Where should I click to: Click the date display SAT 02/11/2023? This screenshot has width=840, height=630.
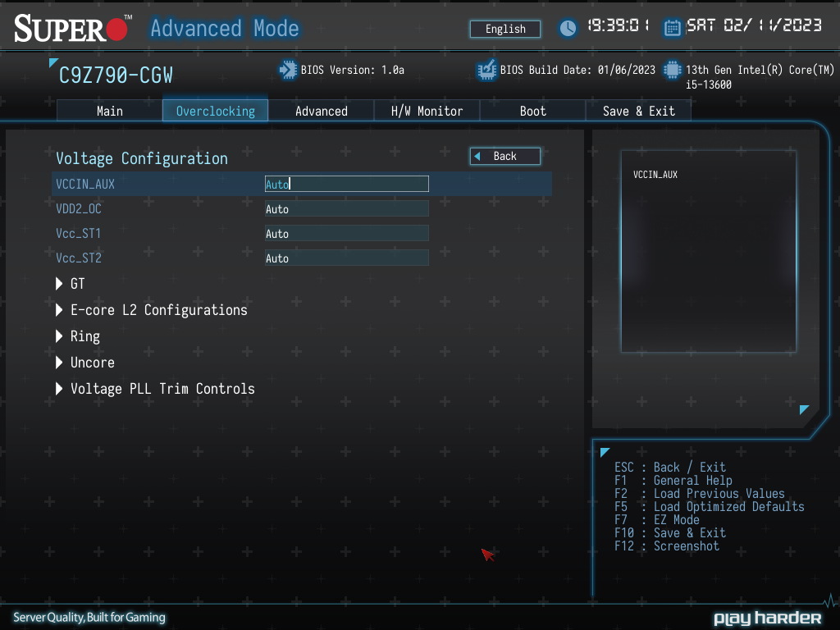pos(755,25)
